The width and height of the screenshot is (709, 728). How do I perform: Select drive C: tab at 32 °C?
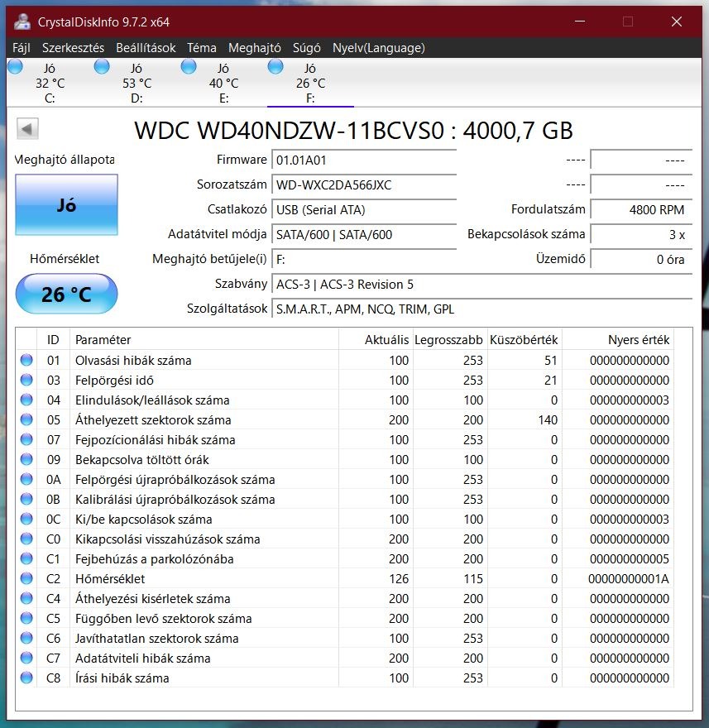click(50, 83)
